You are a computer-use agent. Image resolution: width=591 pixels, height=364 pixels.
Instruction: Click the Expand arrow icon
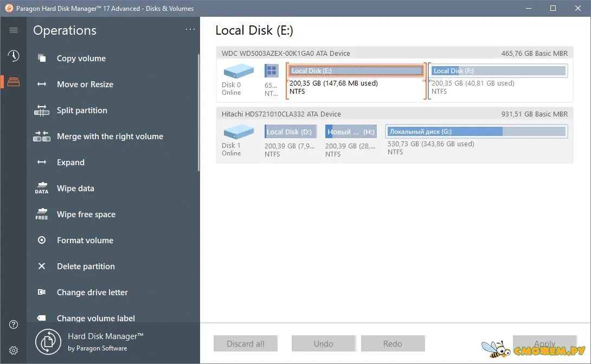tap(42, 162)
